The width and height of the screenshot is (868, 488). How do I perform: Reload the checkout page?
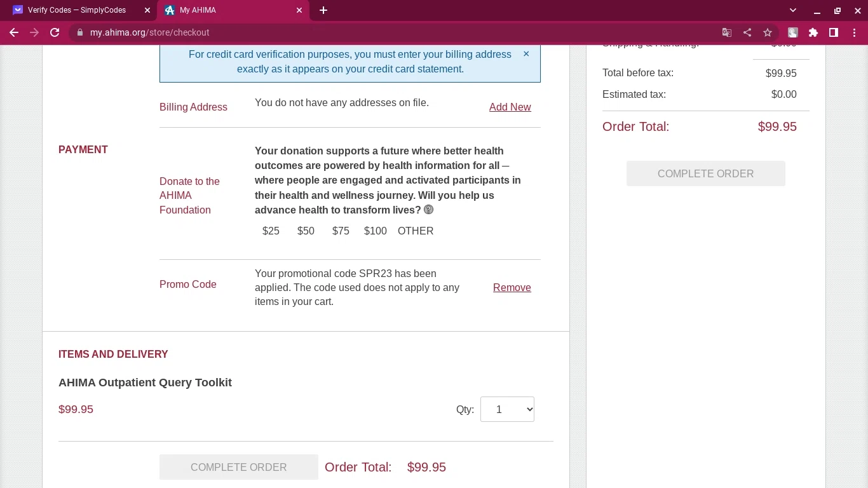[x=55, y=32]
